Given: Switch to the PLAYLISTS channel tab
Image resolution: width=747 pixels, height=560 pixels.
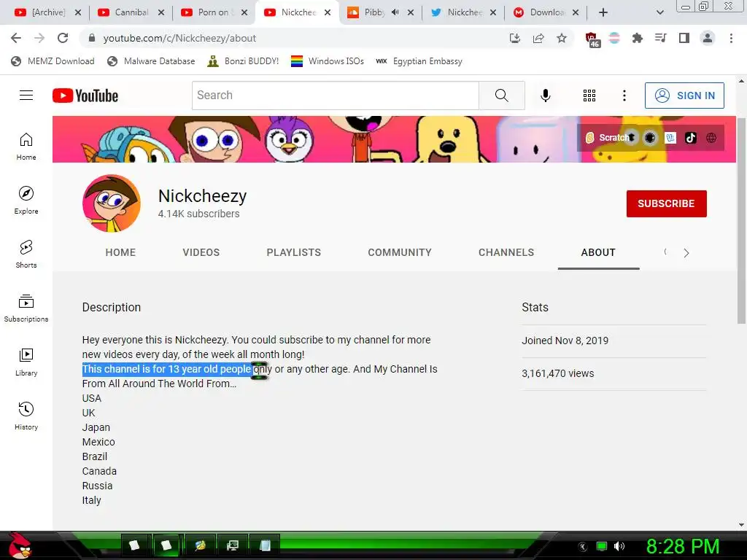Looking at the screenshot, I should (293, 252).
